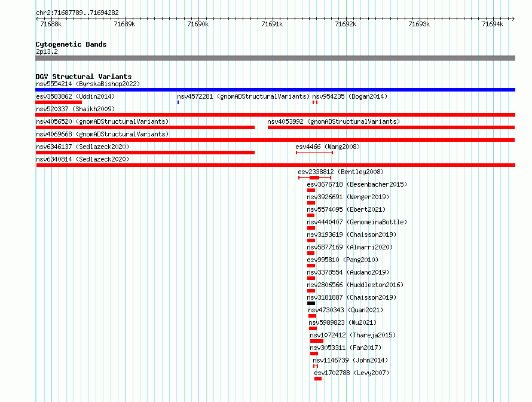Click the black bar under nsv3181887

pyautogui.click(x=311, y=303)
